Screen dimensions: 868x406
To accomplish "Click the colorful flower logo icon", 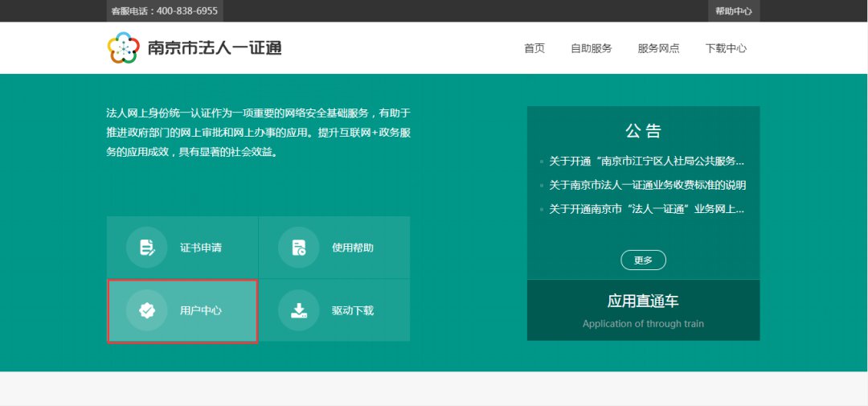I will click(x=123, y=48).
